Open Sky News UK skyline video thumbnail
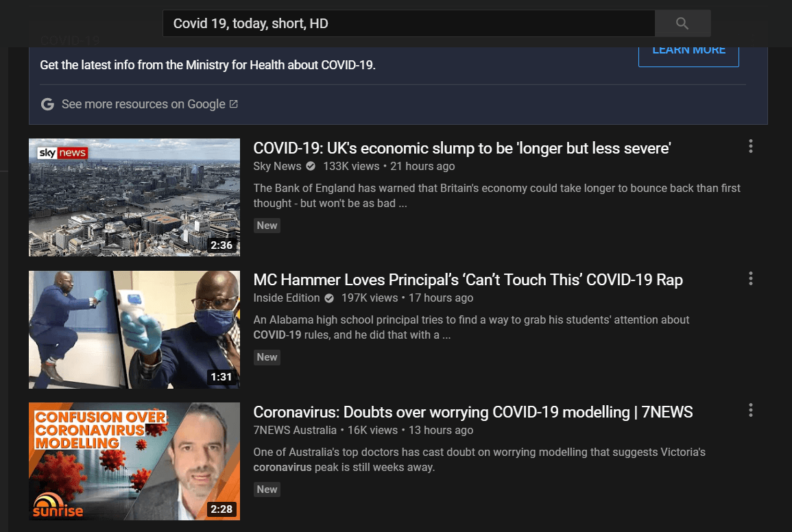The image size is (792, 532). (x=134, y=197)
